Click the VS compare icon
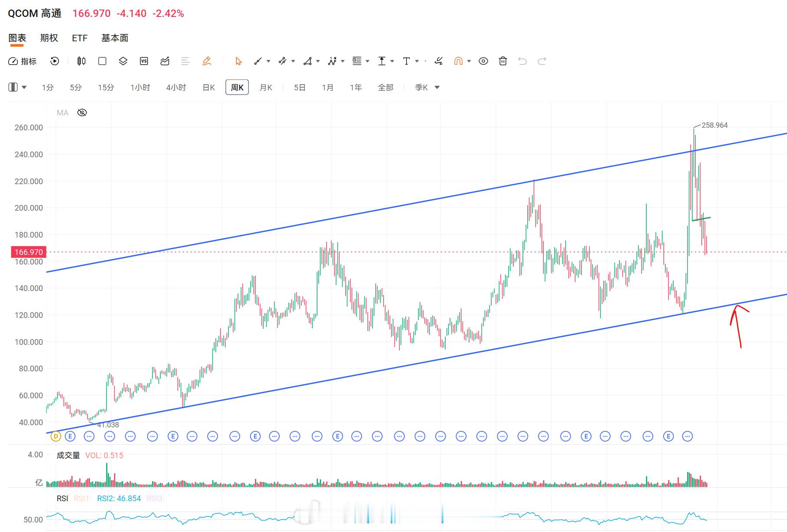The height and width of the screenshot is (532, 787). (144, 61)
